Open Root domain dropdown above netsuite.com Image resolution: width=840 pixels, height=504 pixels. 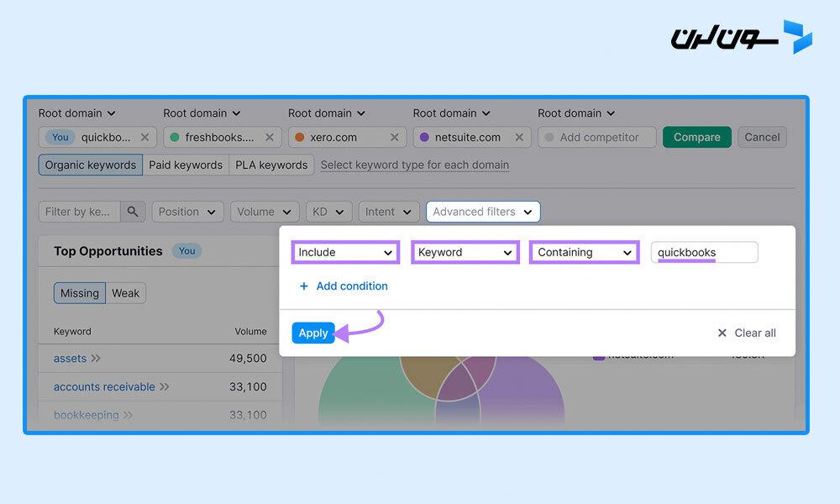pos(451,113)
